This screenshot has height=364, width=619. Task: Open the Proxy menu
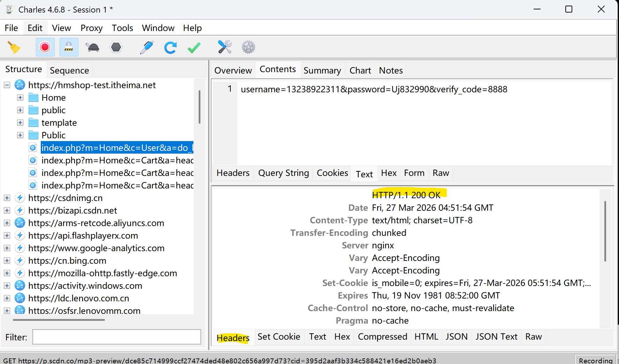(91, 28)
